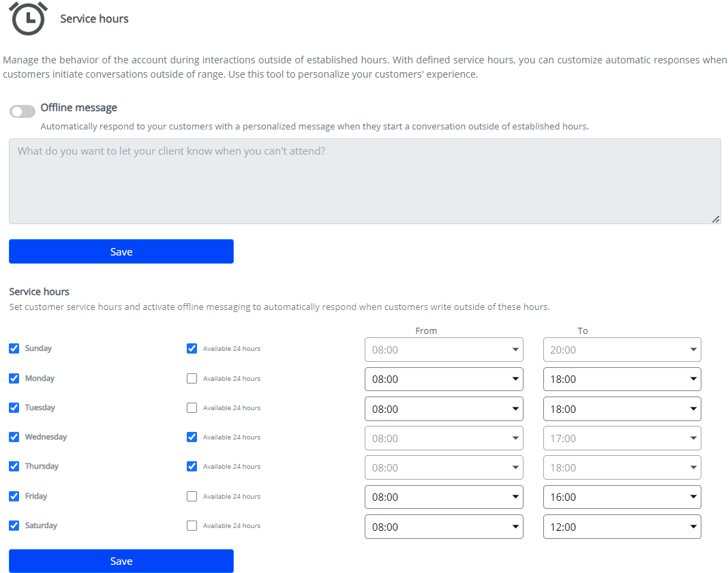
Task: Enable Available 24 hours for Friday
Action: 192,496
